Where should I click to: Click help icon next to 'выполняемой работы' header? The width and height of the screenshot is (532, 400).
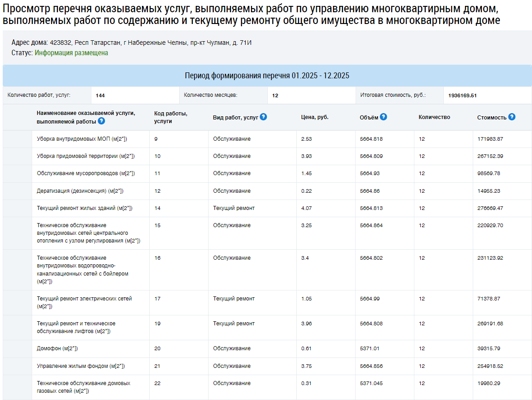101,121
